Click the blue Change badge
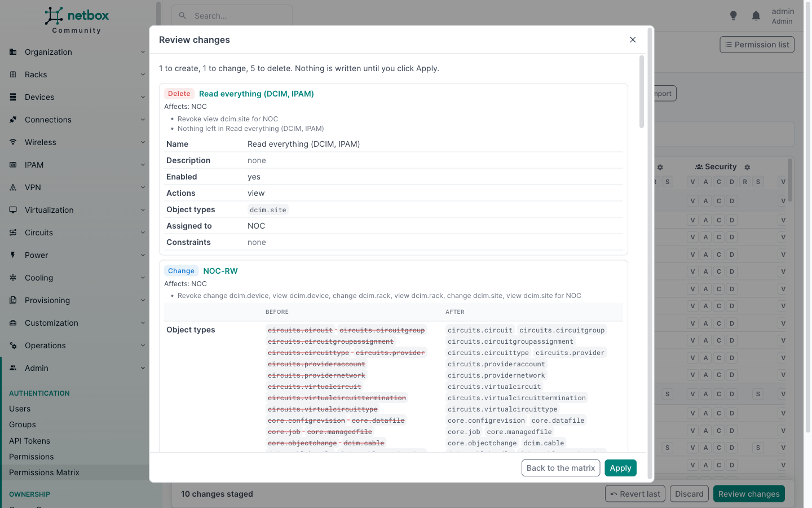 [181, 271]
